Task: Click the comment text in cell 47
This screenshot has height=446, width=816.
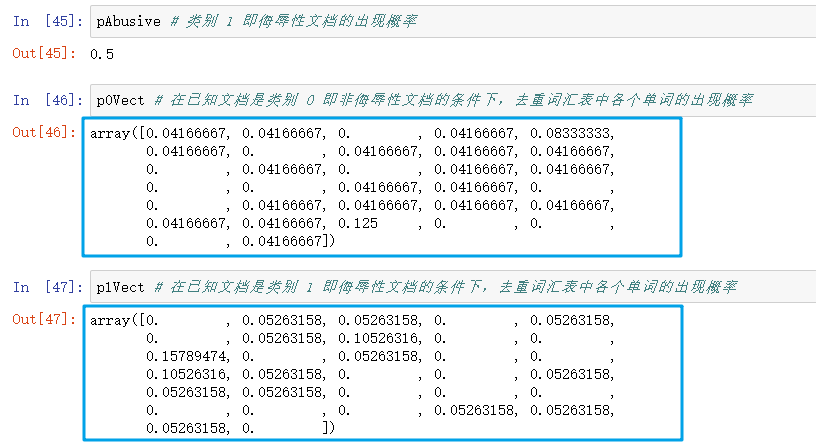Action: pos(445,287)
